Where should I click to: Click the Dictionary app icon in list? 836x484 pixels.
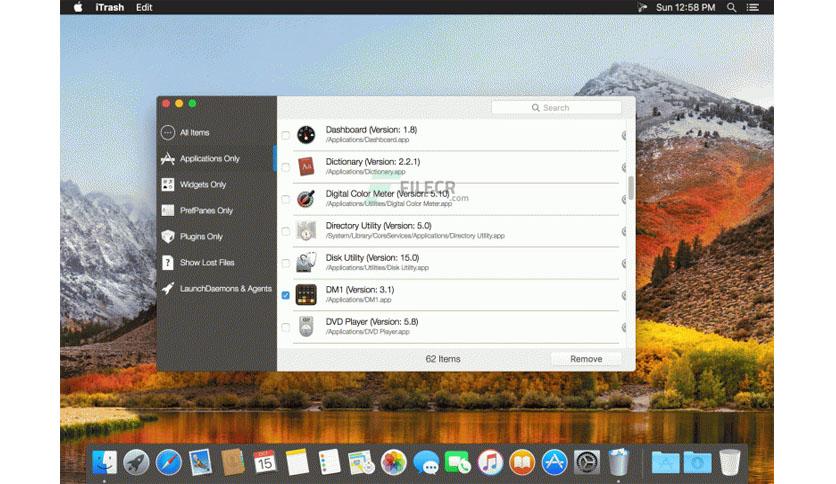306,167
